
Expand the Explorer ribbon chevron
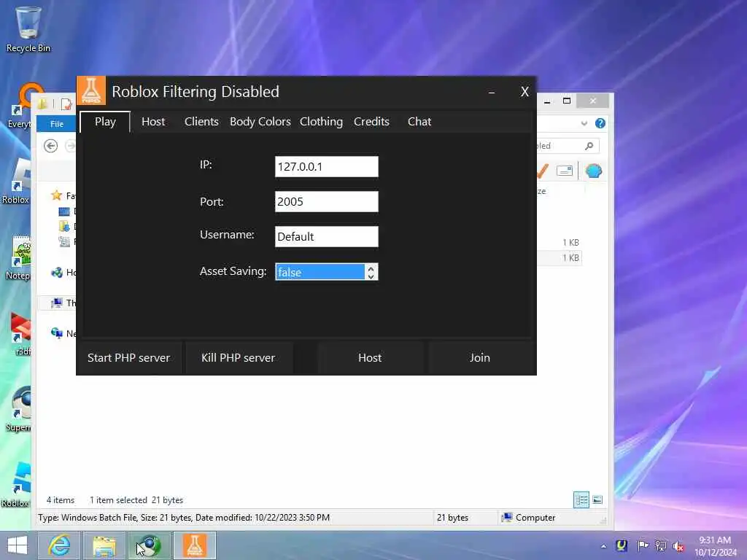tap(584, 124)
